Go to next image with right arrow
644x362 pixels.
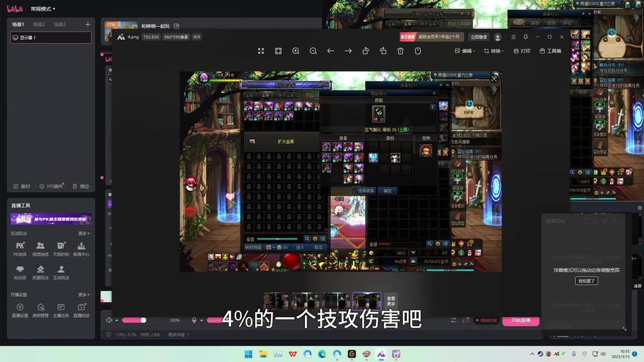pyautogui.click(x=348, y=51)
